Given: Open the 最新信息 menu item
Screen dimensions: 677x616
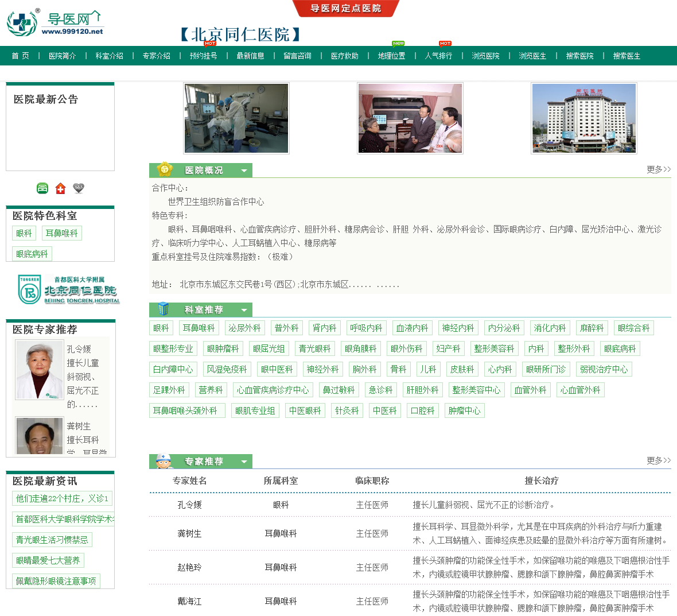Looking at the screenshot, I should point(250,56).
